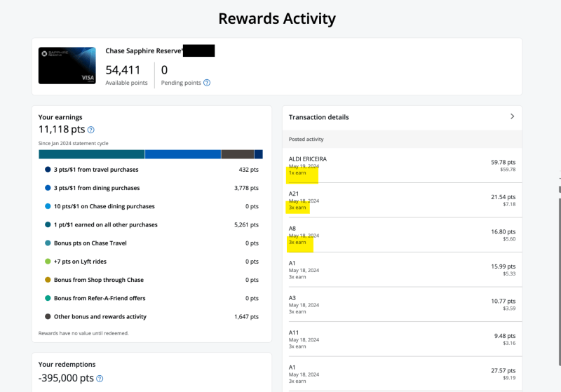The width and height of the screenshot is (561, 392).
Task: Click the 21.54 pts amount
Action: (x=503, y=197)
